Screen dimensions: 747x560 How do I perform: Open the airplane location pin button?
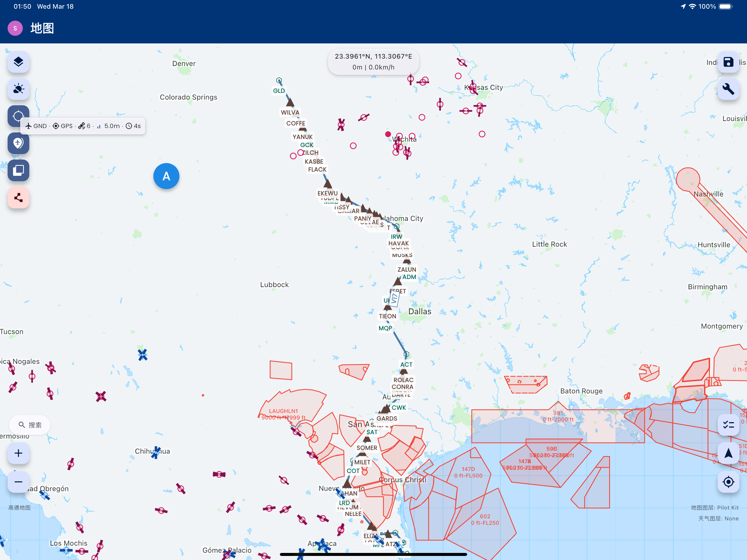click(x=18, y=143)
